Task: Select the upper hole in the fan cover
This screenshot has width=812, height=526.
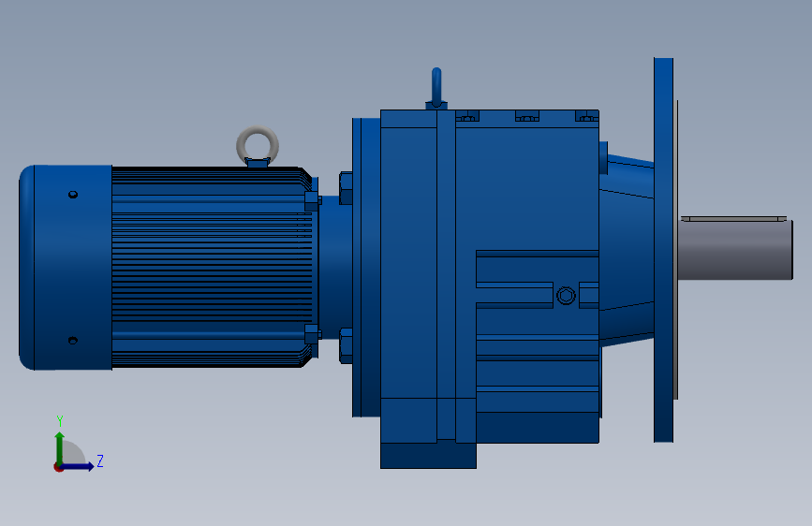Action: click(73, 194)
